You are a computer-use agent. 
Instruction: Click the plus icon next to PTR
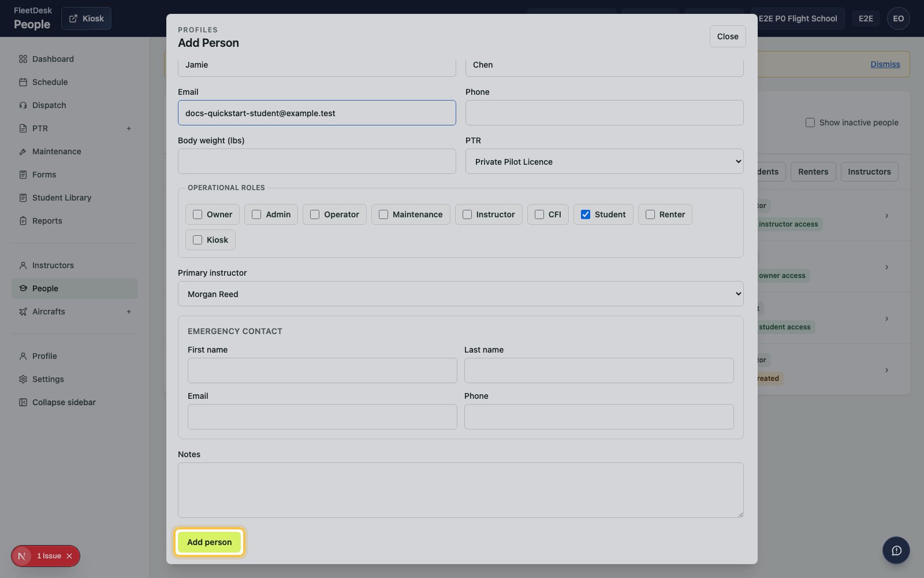[129, 128]
